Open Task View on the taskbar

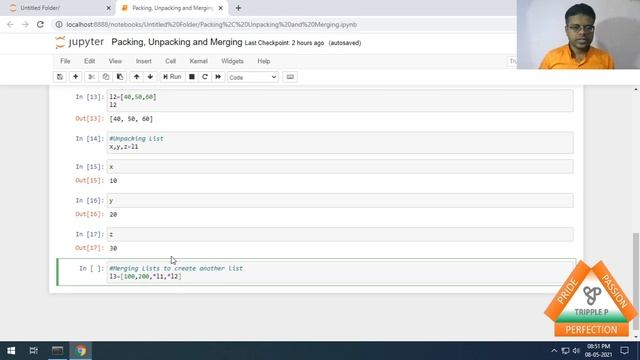[x=33, y=351]
